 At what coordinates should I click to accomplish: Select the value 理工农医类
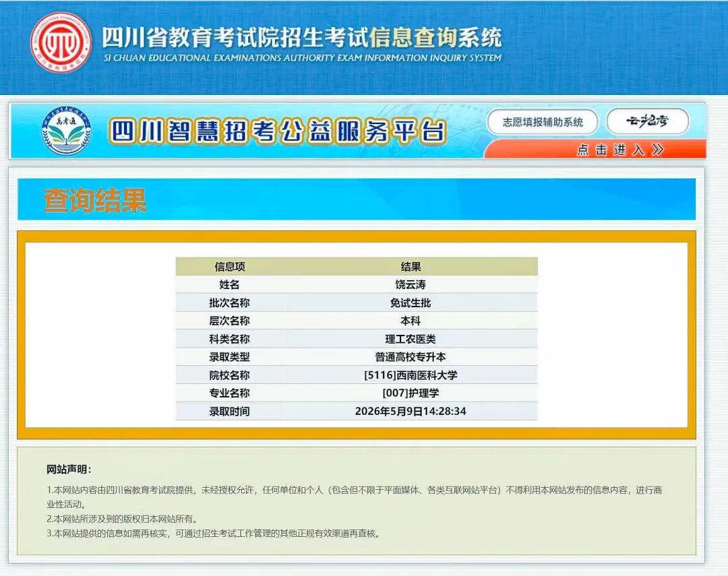(411, 339)
